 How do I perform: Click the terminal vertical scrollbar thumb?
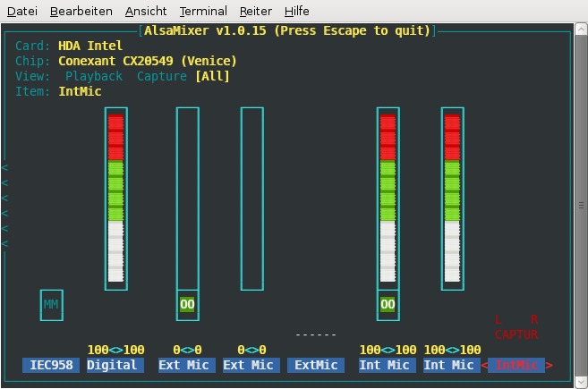click(581, 206)
